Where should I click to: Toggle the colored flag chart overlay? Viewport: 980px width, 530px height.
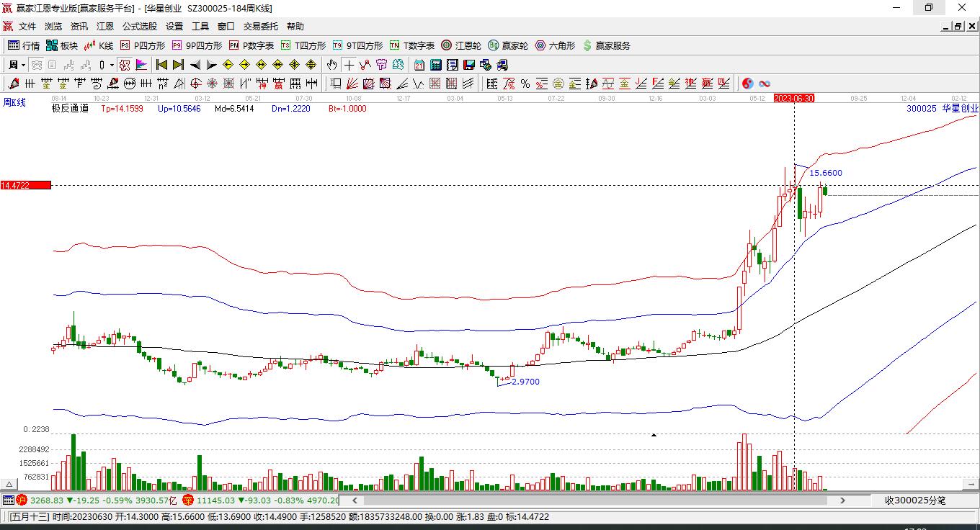(x=141, y=65)
